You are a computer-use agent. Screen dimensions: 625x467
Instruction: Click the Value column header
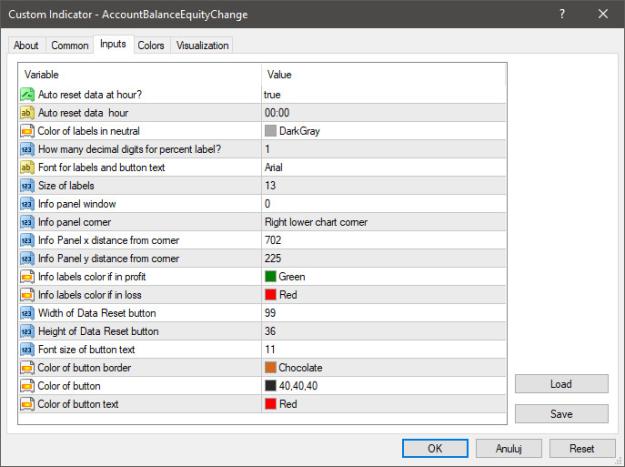click(384, 75)
